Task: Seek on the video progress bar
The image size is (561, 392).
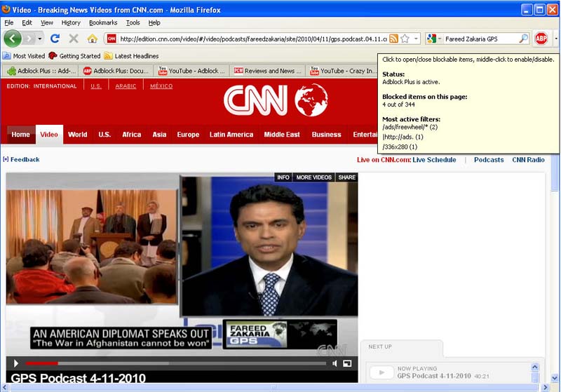Action: [x=176, y=363]
